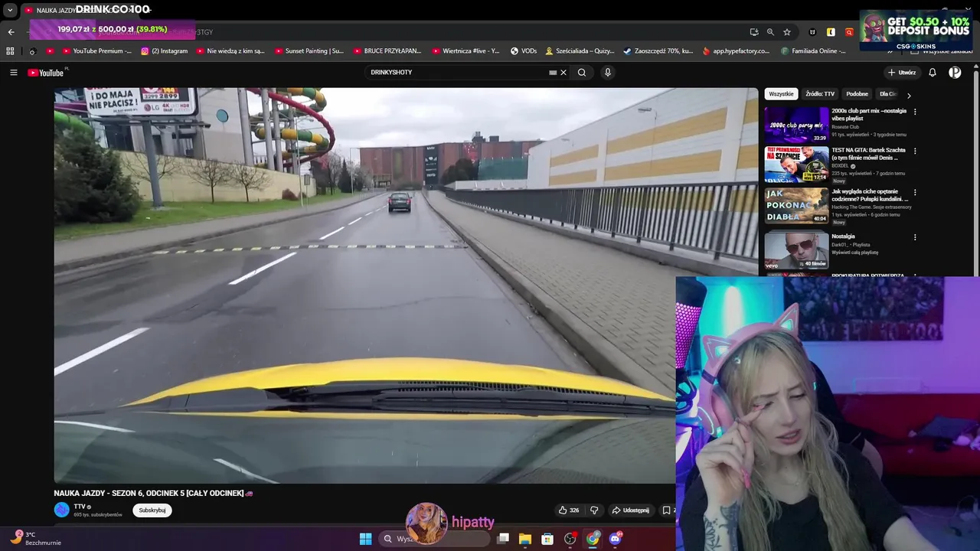Click the install app icon in address bar
The width and height of the screenshot is (980, 551).
click(754, 32)
